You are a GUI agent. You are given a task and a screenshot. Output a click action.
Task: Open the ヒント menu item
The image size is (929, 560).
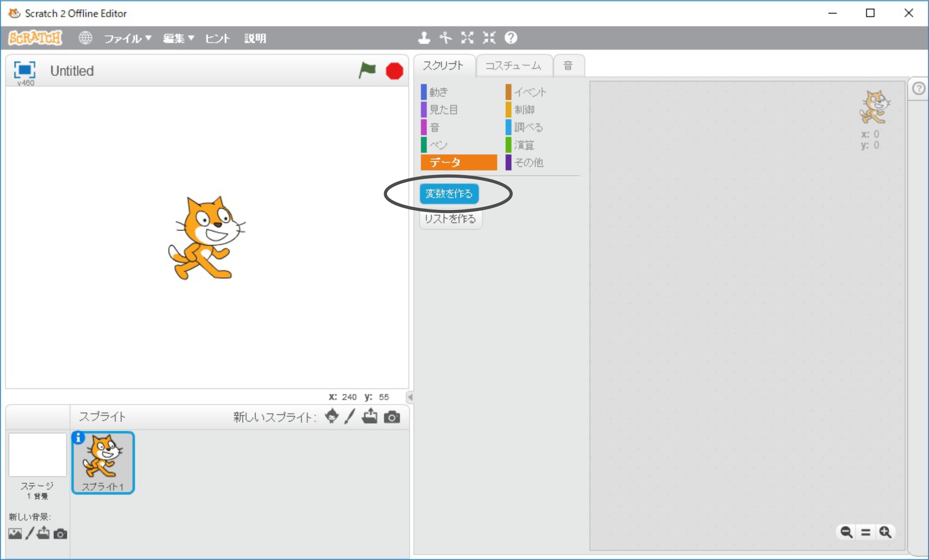point(218,38)
